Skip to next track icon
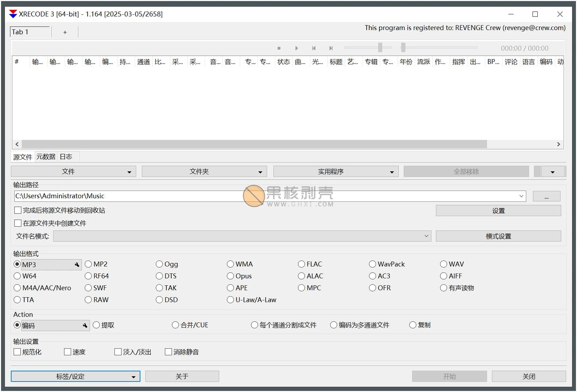Screen dimensions: 577x392 [331, 48]
